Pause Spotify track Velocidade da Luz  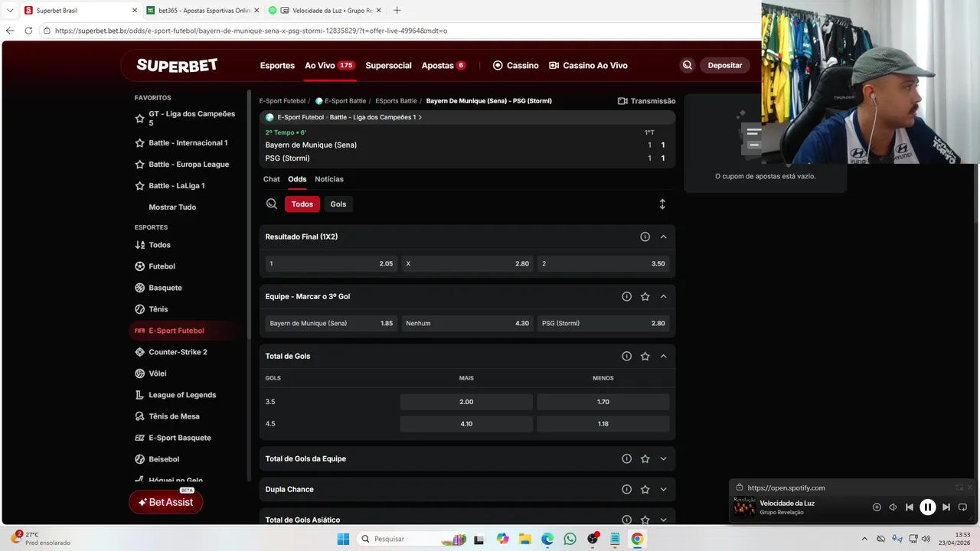point(927,507)
